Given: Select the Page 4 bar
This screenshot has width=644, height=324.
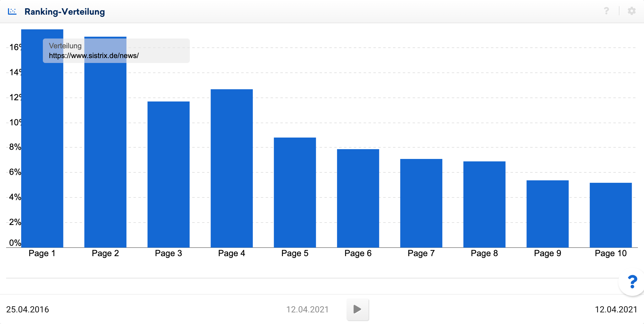Looking at the screenshot, I should click(x=232, y=168).
